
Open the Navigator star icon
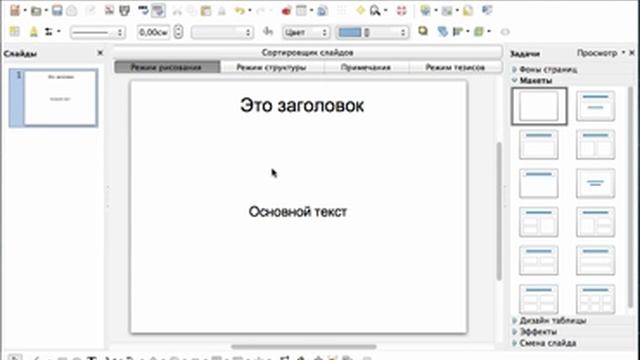360,10
